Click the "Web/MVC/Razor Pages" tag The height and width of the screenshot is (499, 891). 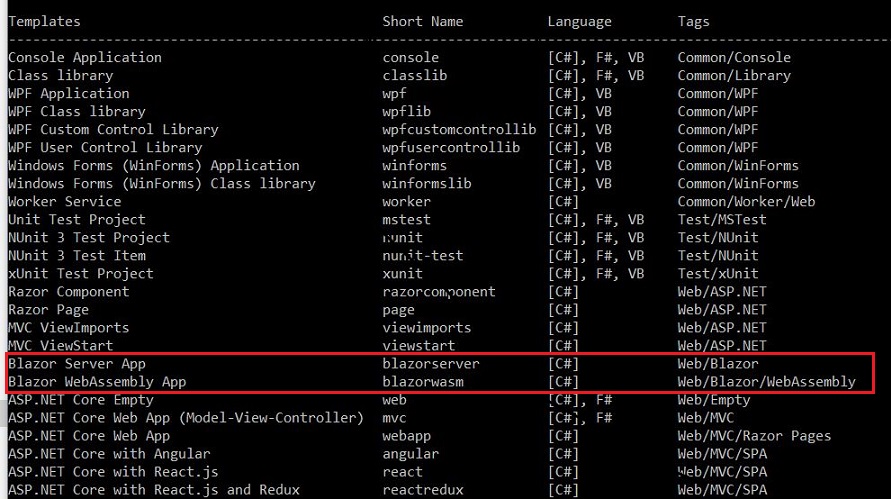click(x=754, y=436)
